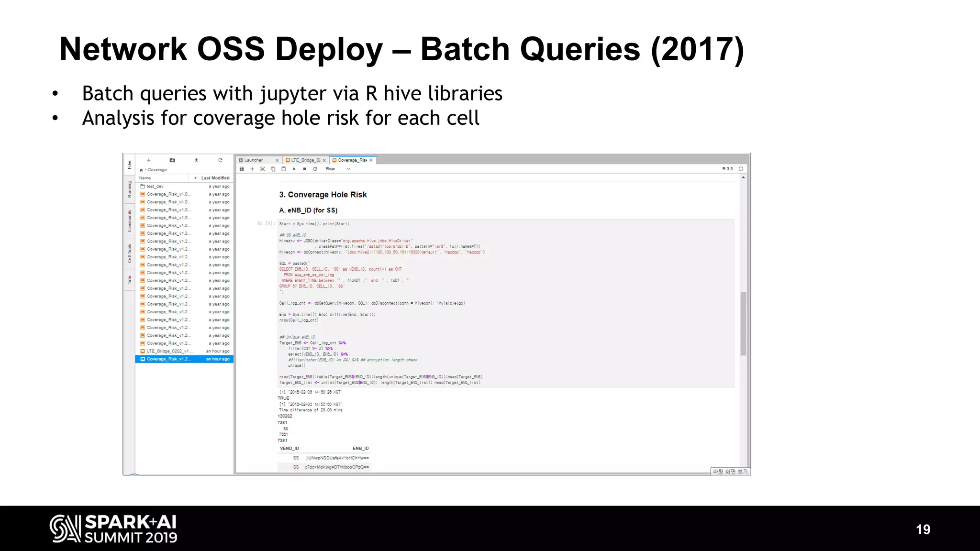The width and height of the screenshot is (980, 551).
Task: Paste cell from clipboard icon
Action: (284, 169)
